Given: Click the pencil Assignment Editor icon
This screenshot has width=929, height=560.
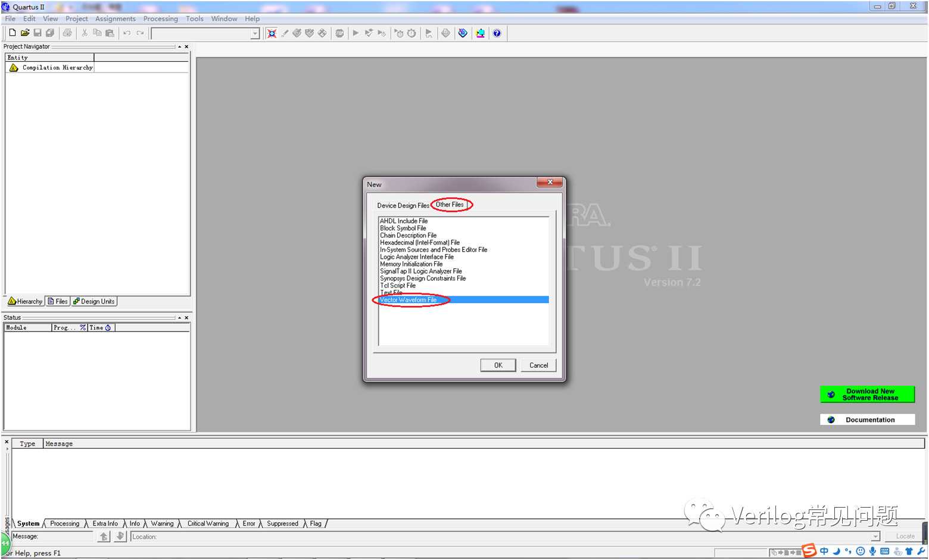Looking at the screenshot, I should click(x=285, y=33).
